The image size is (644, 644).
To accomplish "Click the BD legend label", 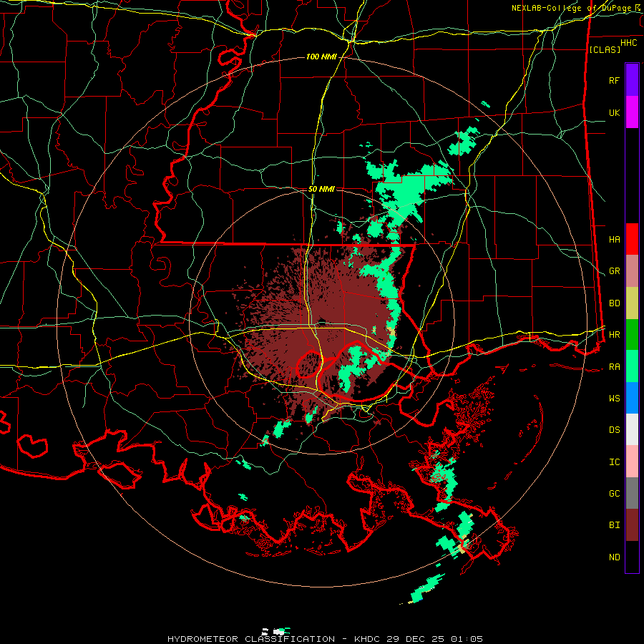I will coord(614,303).
